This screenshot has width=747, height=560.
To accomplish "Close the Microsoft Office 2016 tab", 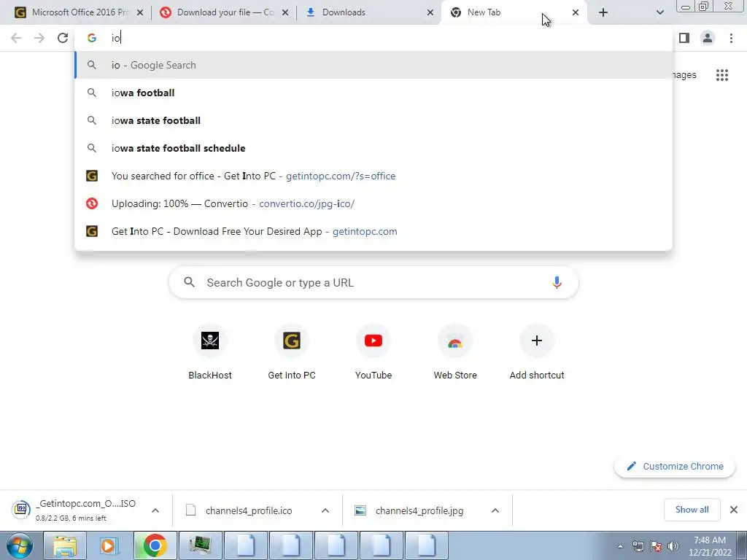I will [x=140, y=12].
